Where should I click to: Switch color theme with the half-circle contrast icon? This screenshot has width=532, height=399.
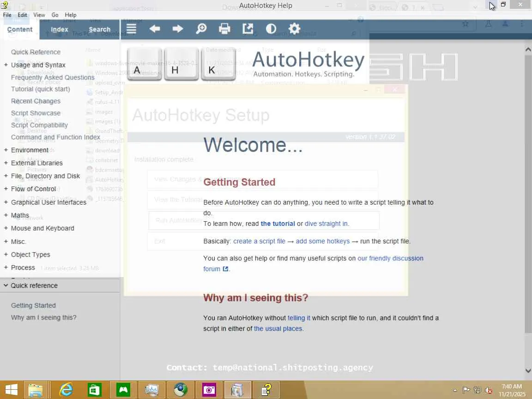[x=271, y=29]
